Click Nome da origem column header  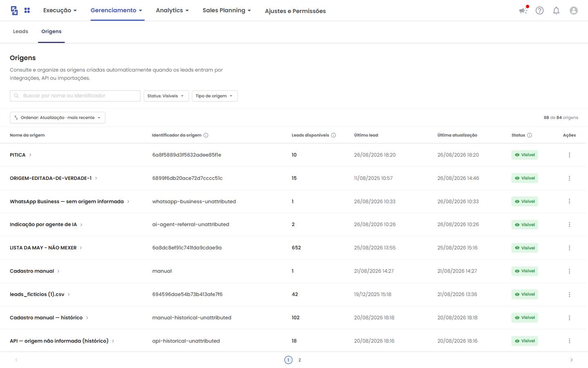(x=27, y=135)
